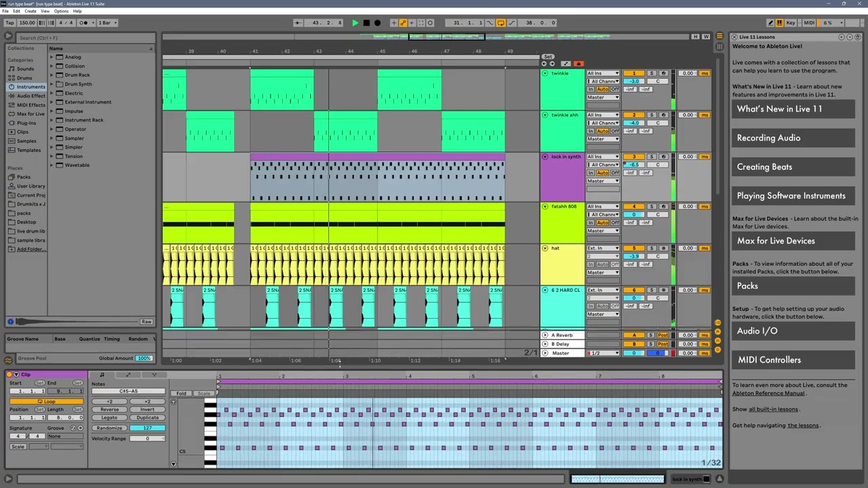The width and height of the screenshot is (868, 488).
Task: Toggle Capture MIDI button in transport
Action: 420,22
